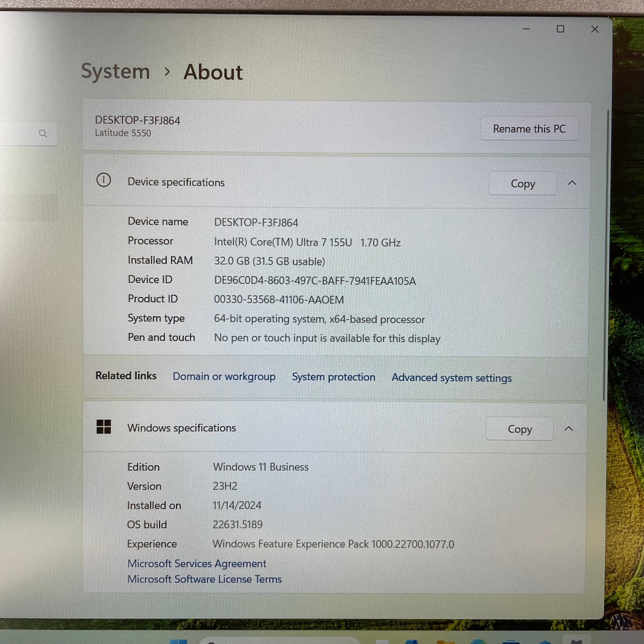The height and width of the screenshot is (644, 644).
Task: Click the 64-bit operating system text
Action: point(319,319)
